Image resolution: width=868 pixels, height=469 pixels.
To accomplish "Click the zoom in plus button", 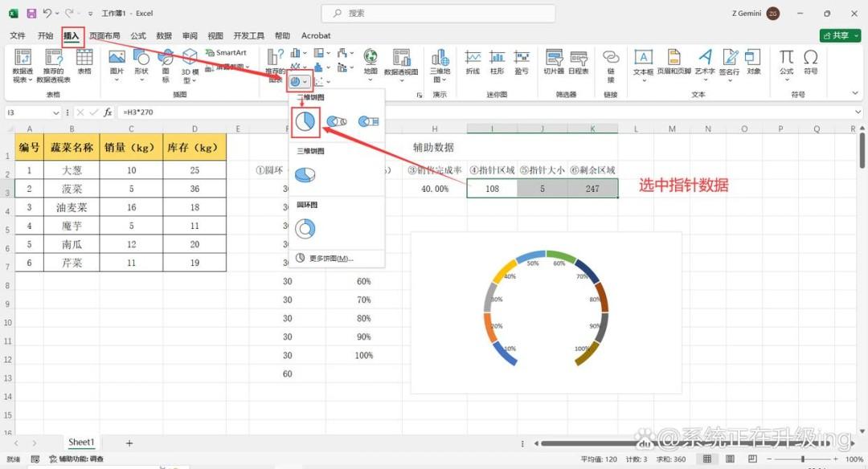I will [835, 459].
